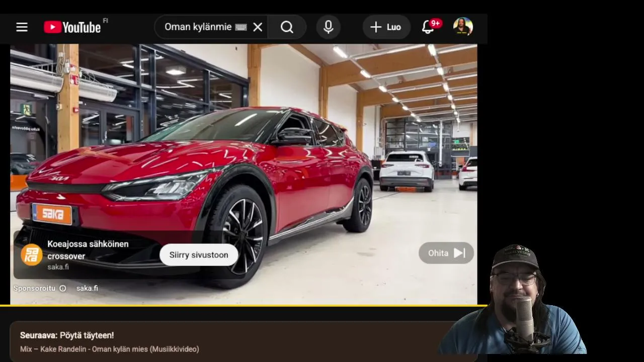
Task: Open the on-screen keyboard in search box
Action: point(241,27)
